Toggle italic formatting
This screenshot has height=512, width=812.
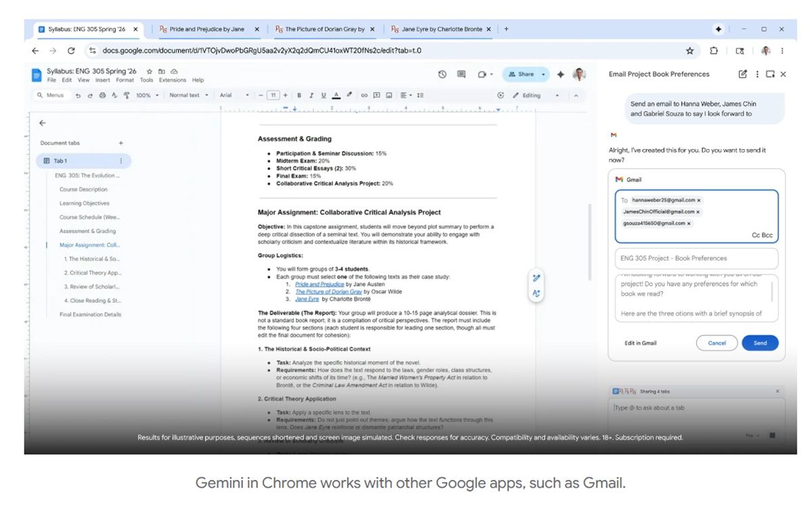(311, 95)
